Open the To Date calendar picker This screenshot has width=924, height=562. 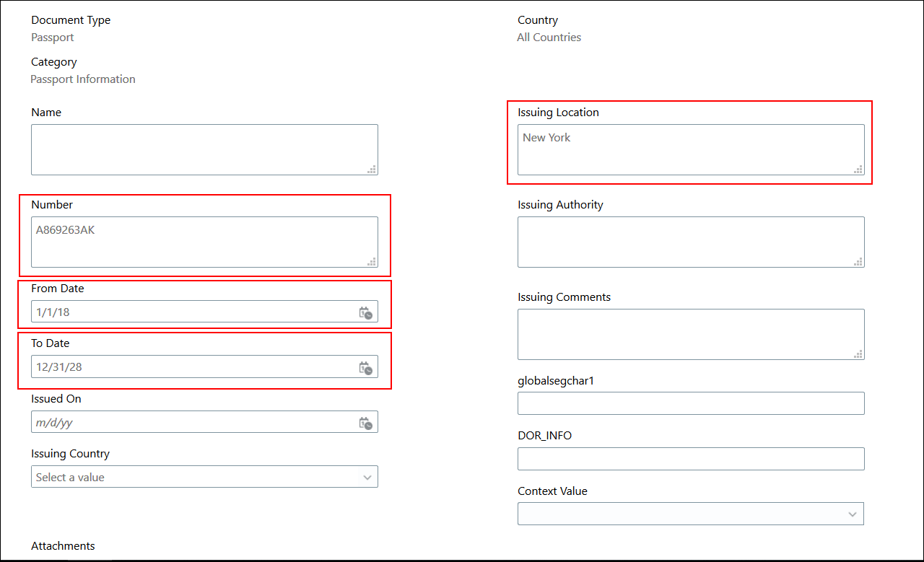[x=366, y=367]
